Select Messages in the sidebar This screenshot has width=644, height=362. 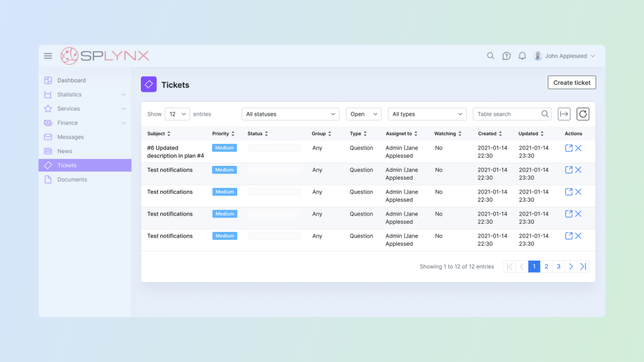pyautogui.click(x=70, y=137)
